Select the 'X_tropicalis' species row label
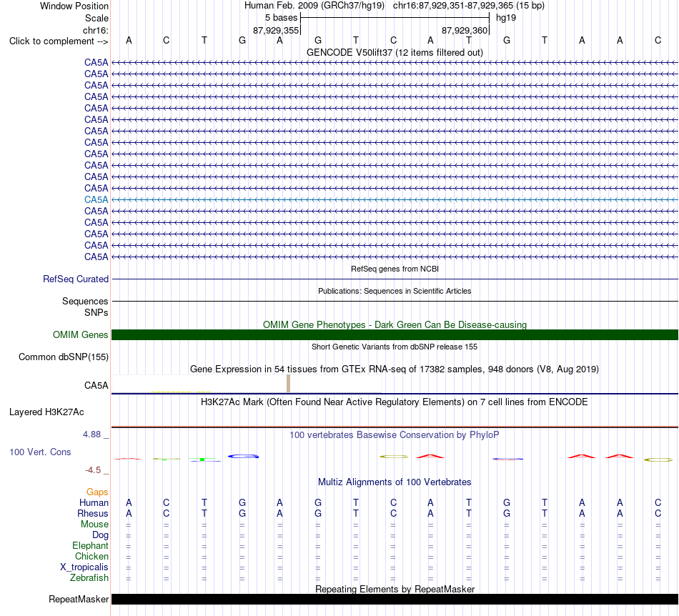 (x=84, y=567)
